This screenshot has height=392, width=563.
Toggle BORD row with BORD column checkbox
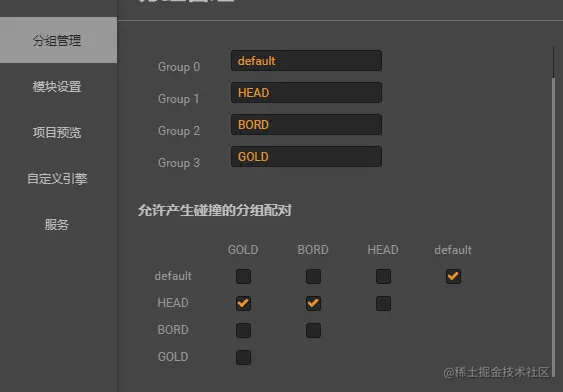313,330
